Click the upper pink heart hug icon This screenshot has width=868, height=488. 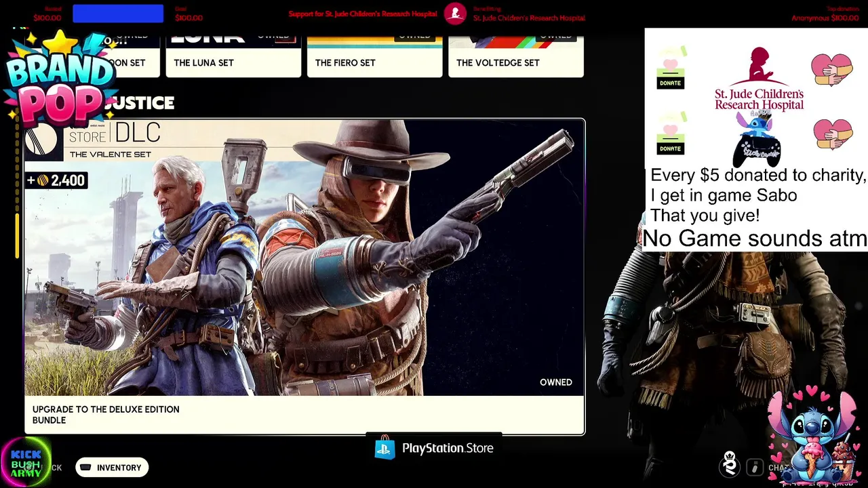coord(831,70)
